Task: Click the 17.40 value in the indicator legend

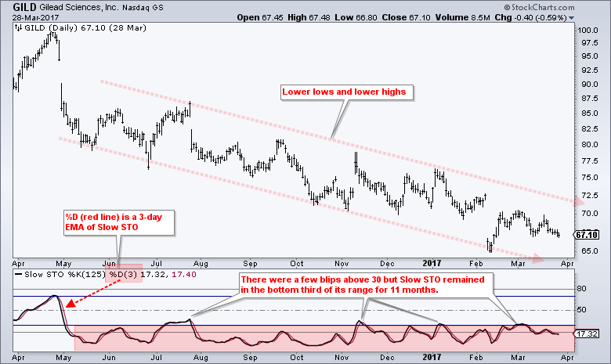Action: click(184, 275)
